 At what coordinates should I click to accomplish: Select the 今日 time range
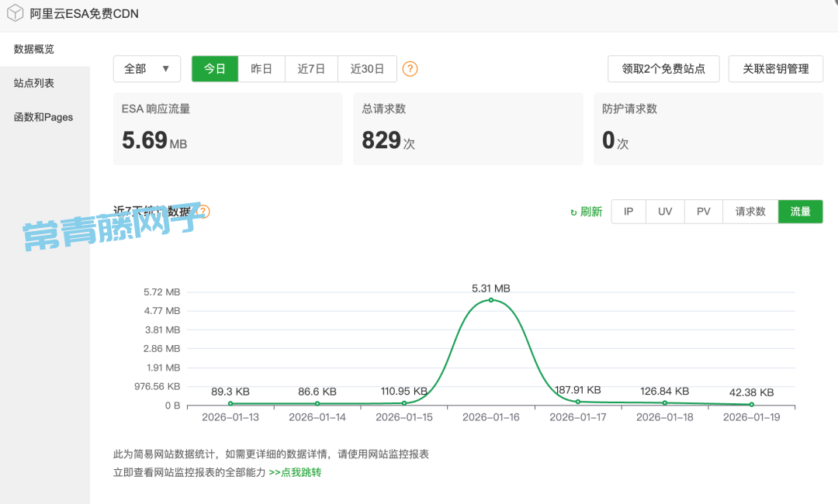[x=215, y=69]
